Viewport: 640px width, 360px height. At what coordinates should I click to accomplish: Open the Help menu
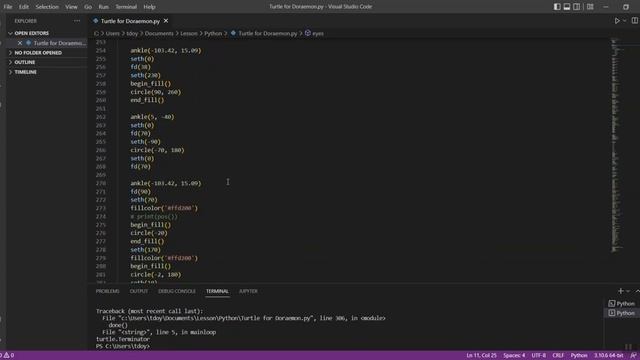click(149, 7)
